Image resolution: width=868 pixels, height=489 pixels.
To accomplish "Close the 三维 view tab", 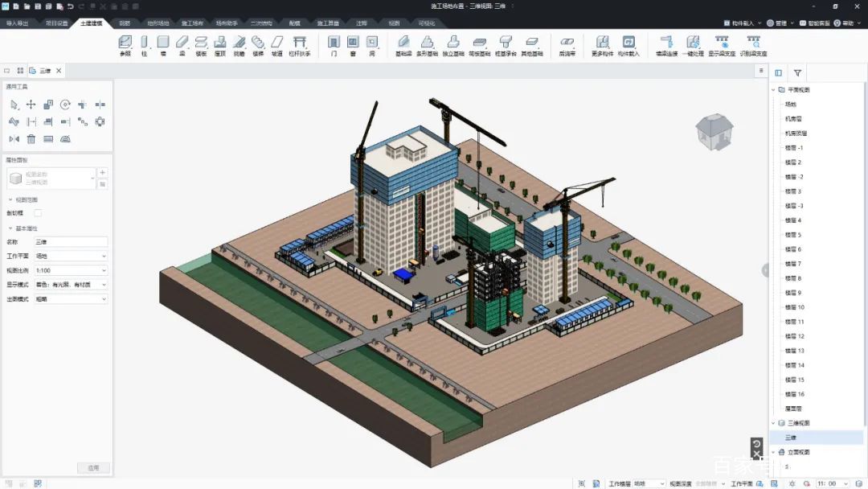I will [x=59, y=71].
